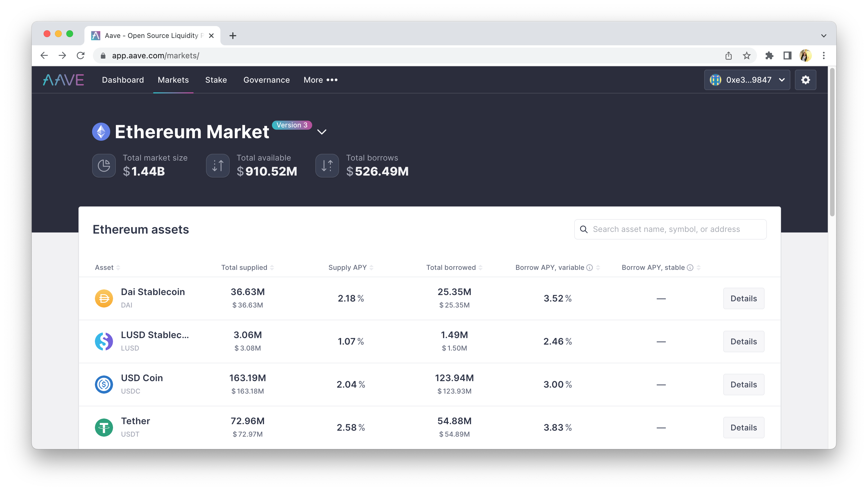
Task: Sort by Borrow APY, stable column
Action: point(661,267)
